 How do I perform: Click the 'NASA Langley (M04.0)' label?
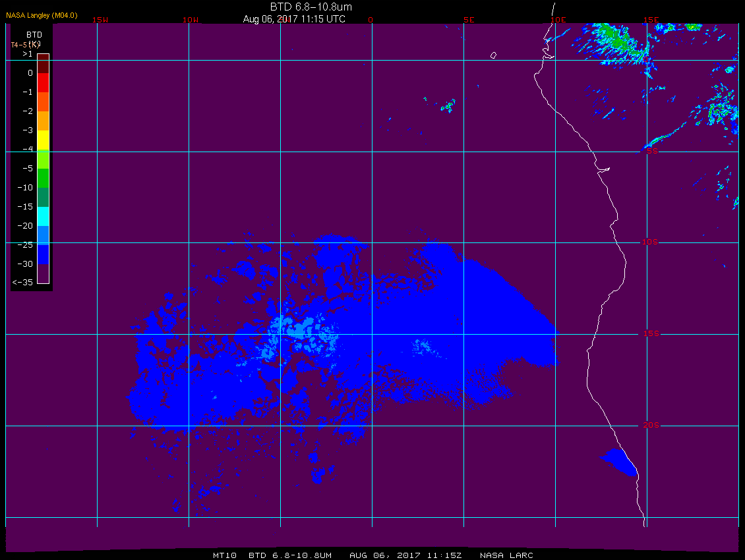42,15
